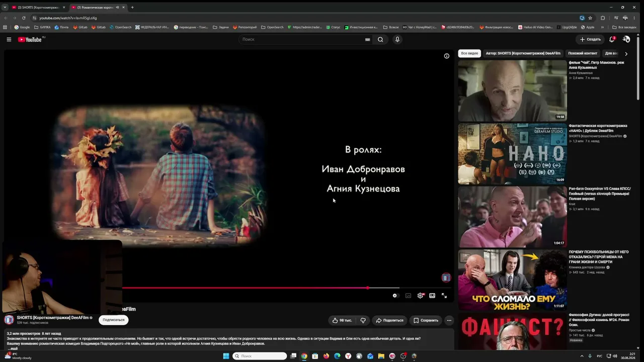Open a new browser tab
Image resolution: width=644 pixels, height=362 pixels.
(132, 8)
